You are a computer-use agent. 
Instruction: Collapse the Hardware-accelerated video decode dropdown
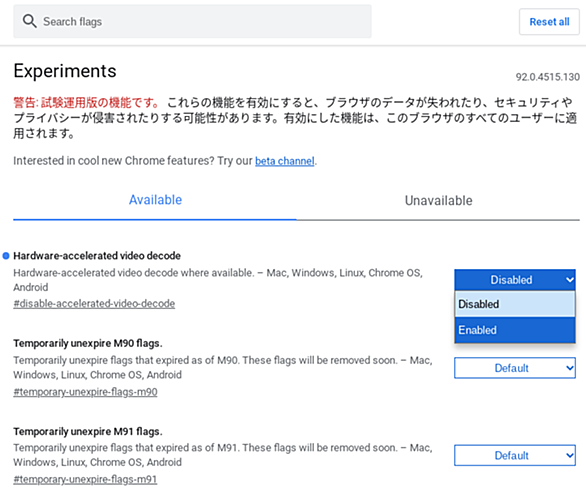(x=515, y=280)
